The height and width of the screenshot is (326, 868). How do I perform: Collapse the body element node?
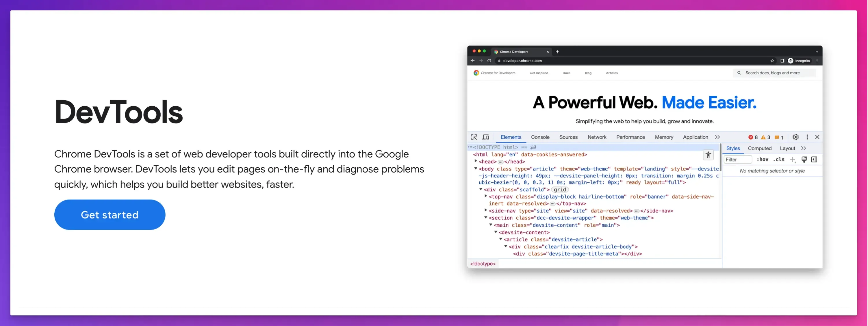(x=476, y=168)
